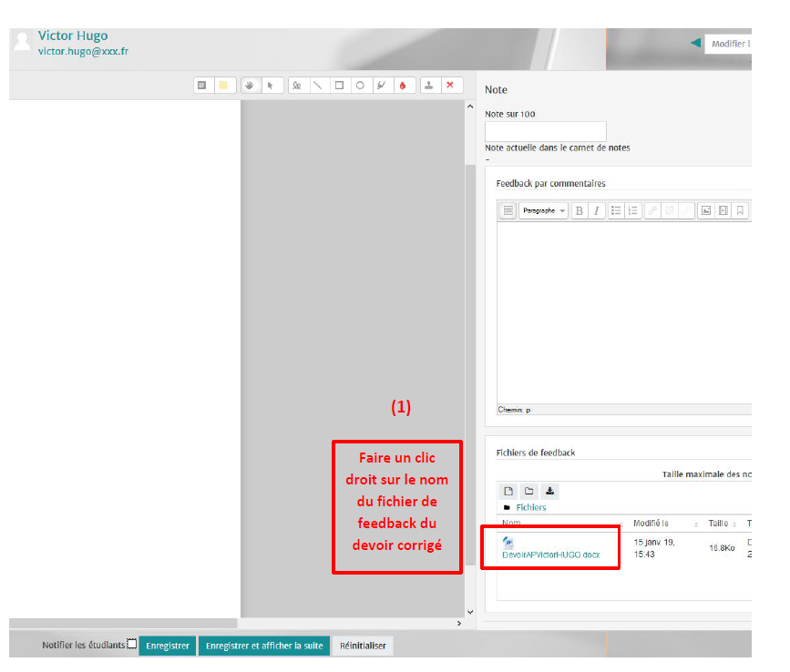The width and height of the screenshot is (790, 672).
Task: Pick the oval shape annotation tool
Action: click(360, 86)
